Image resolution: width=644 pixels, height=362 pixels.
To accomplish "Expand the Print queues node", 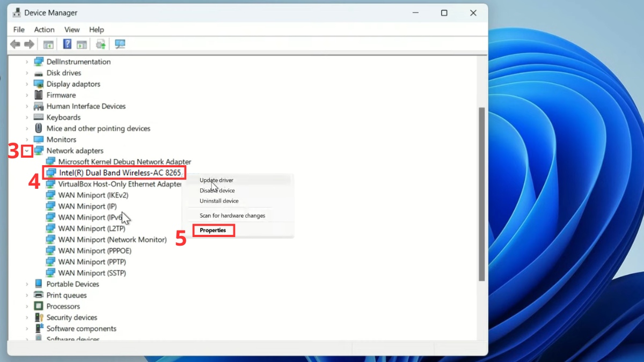I will click(27, 295).
